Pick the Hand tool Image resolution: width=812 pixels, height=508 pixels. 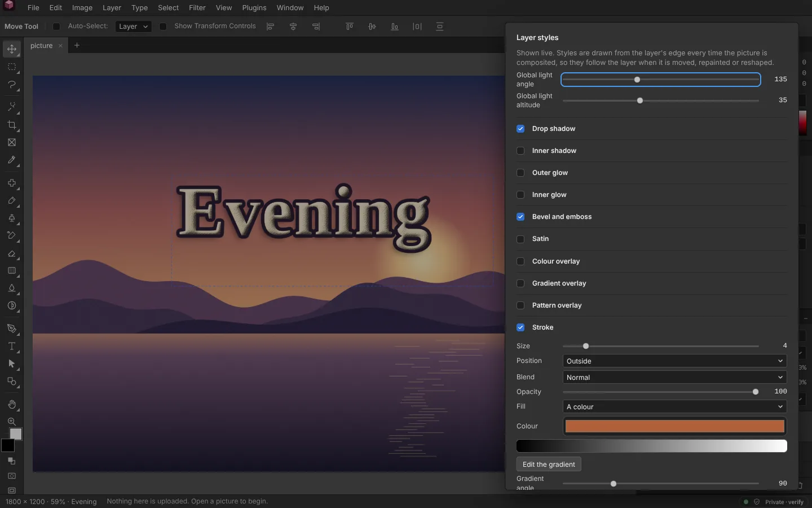point(12,405)
